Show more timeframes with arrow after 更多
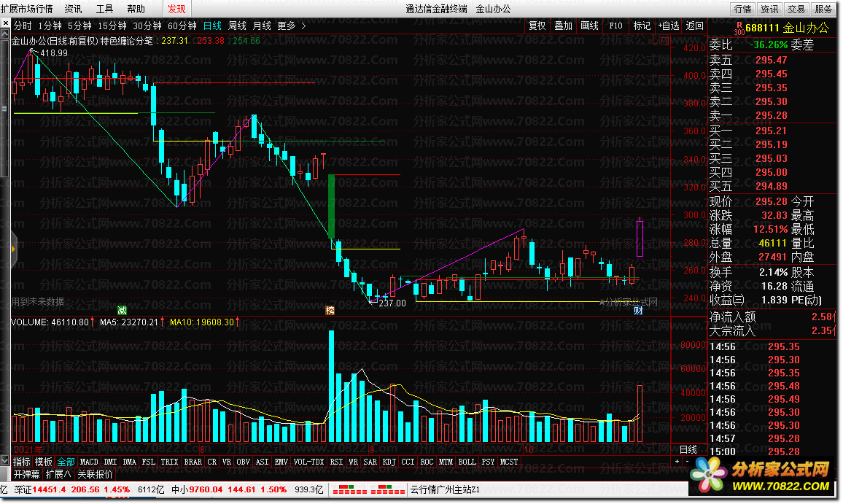Screen dimensions: 843x504 pyautogui.click(x=304, y=26)
